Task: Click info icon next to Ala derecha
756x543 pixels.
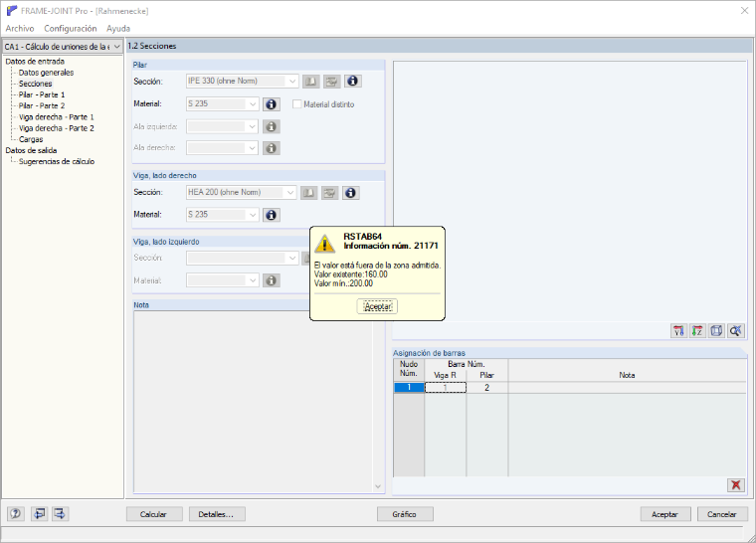Action: (x=271, y=148)
